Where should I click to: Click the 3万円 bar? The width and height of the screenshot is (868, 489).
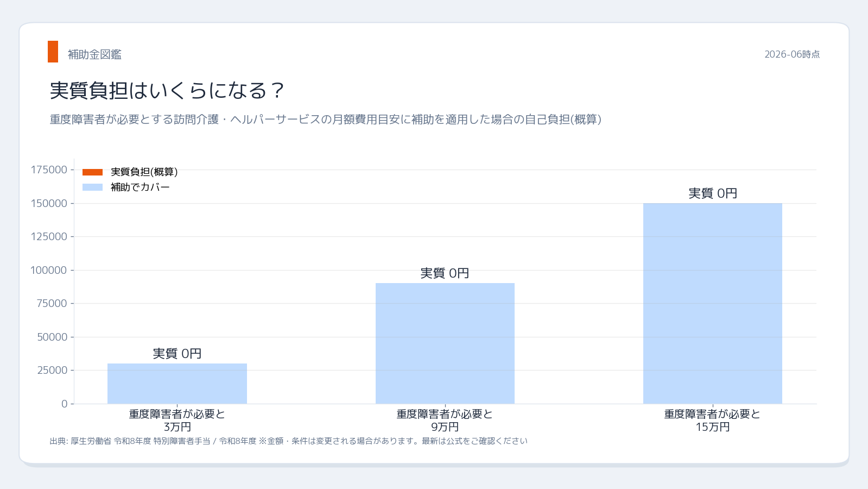pos(177,384)
